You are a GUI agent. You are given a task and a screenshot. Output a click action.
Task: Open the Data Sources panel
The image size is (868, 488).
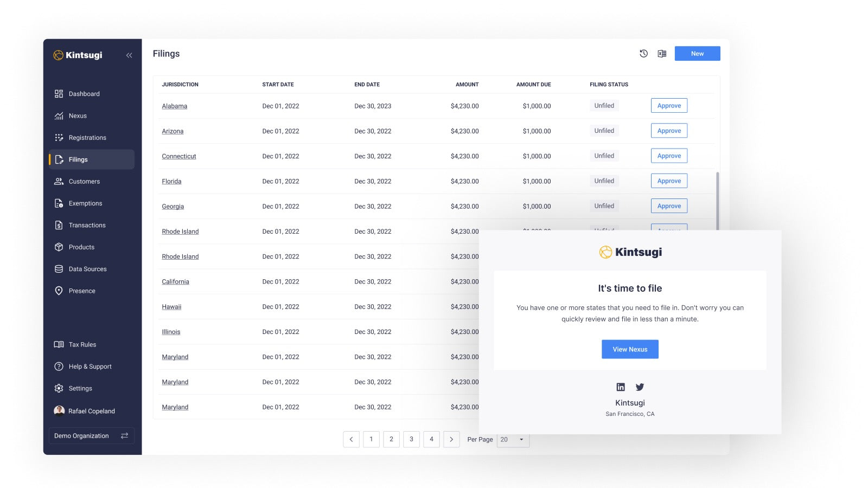tap(86, 268)
